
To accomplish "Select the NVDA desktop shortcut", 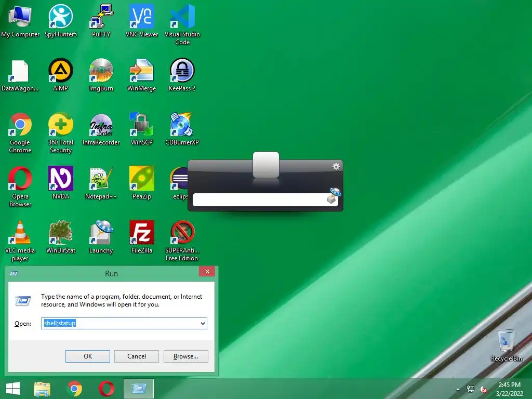I will (x=61, y=183).
